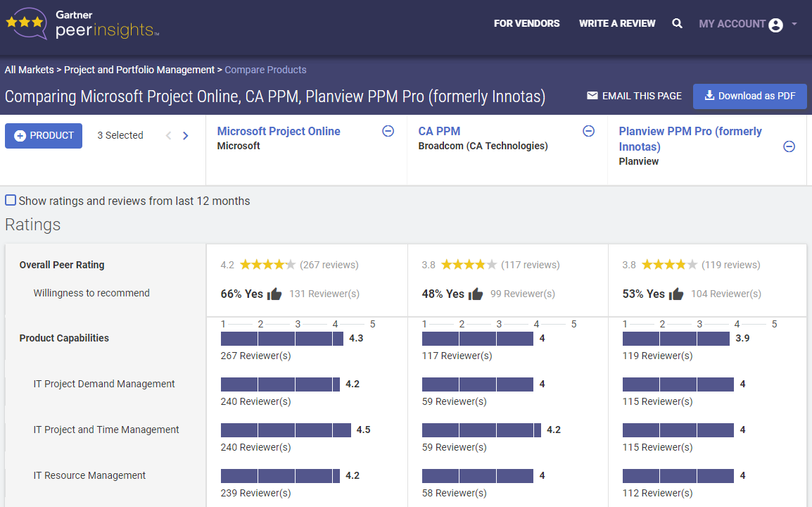The width and height of the screenshot is (812, 507).
Task: Remove Planview PPM Pro from comparison
Action: point(789,146)
